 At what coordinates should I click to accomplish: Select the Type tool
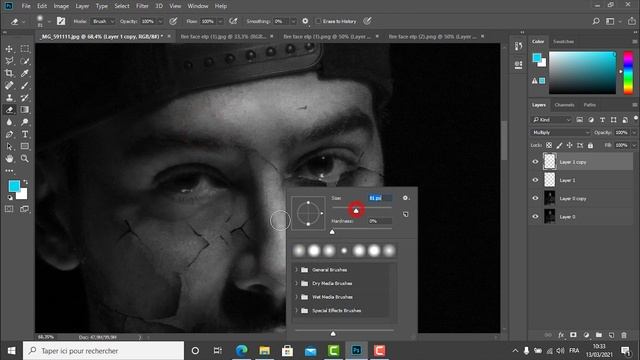(x=24, y=134)
